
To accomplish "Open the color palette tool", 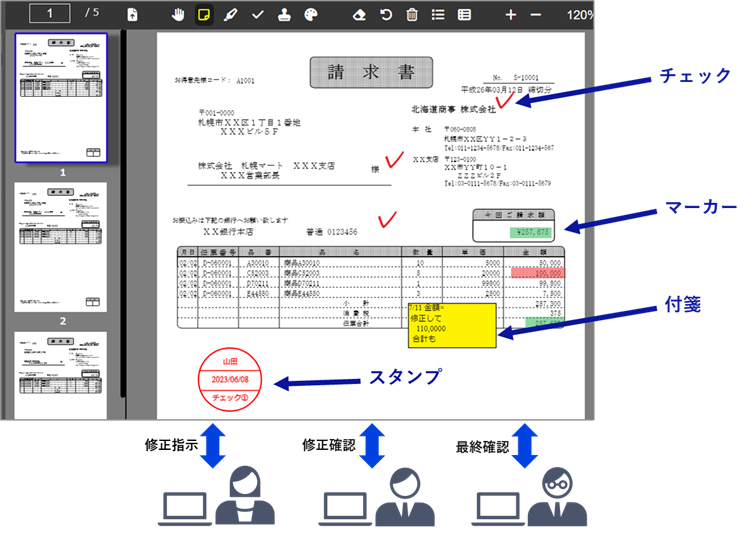I will [311, 15].
